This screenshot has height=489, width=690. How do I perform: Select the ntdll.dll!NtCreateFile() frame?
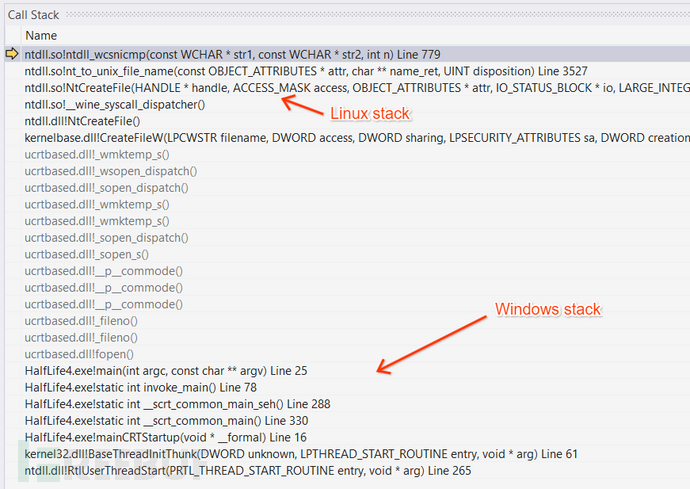[89, 121]
